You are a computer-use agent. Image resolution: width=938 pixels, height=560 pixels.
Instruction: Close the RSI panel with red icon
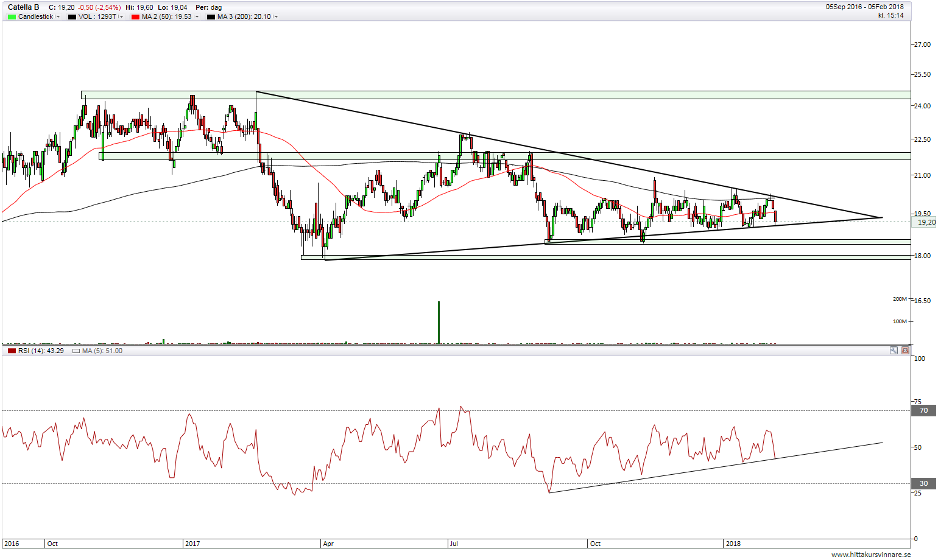[x=905, y=351]
